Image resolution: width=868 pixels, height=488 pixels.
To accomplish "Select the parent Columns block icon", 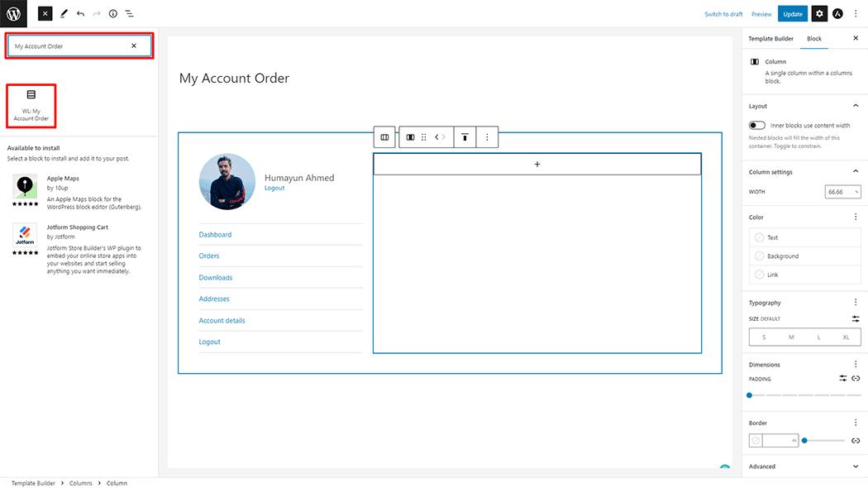I will [x=384, y=136].
